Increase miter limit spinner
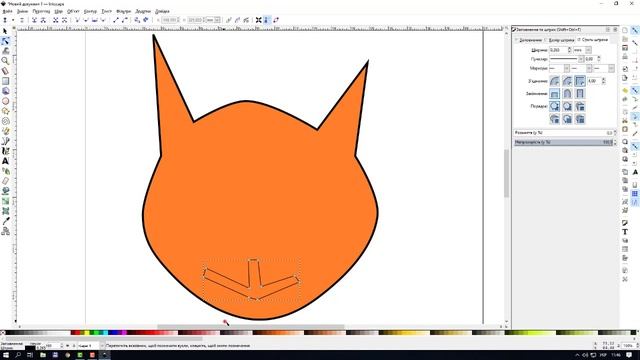Screen dimensions: 640x360 point(604,79)
